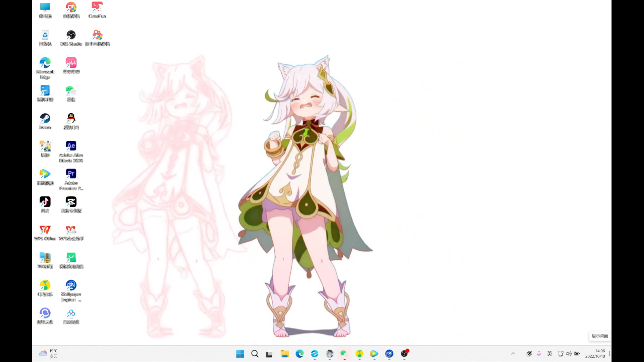Open the OmoFun desktop shortcut

click(x=97, y=10)
